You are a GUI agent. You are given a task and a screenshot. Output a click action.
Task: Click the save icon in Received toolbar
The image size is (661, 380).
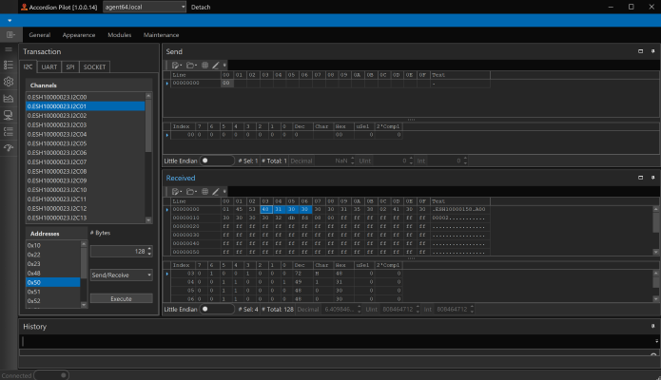tap(176, 192)
